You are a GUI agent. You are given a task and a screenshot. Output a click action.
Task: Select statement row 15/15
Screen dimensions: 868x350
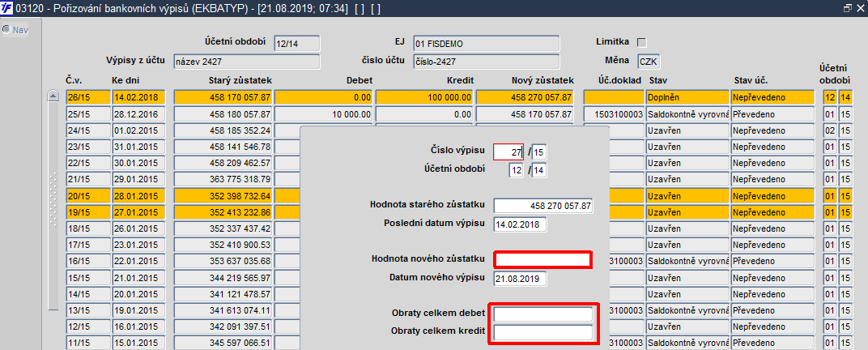(87, 277)
